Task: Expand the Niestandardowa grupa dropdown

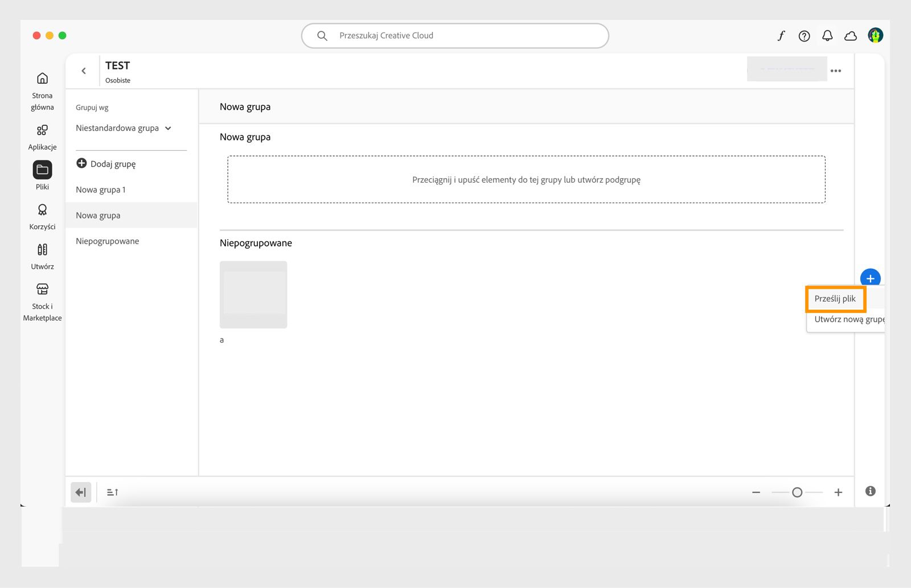Action: pyautogui.click(x=124, y=128)
